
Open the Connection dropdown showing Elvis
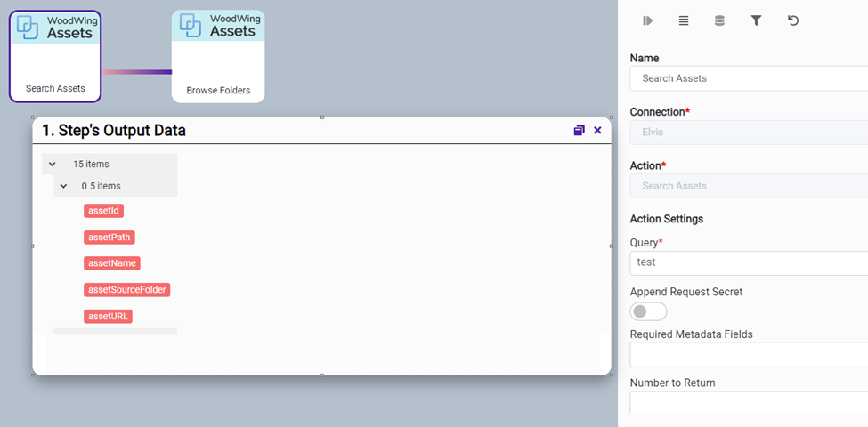pos(749,133)
